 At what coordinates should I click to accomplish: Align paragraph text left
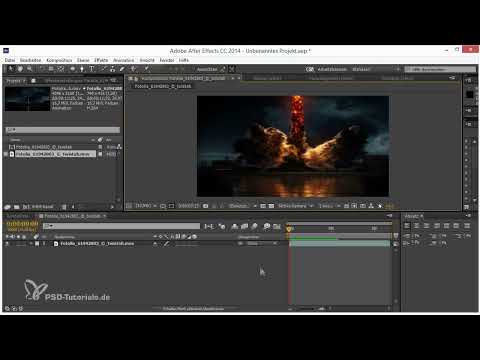tap(407, 226)
